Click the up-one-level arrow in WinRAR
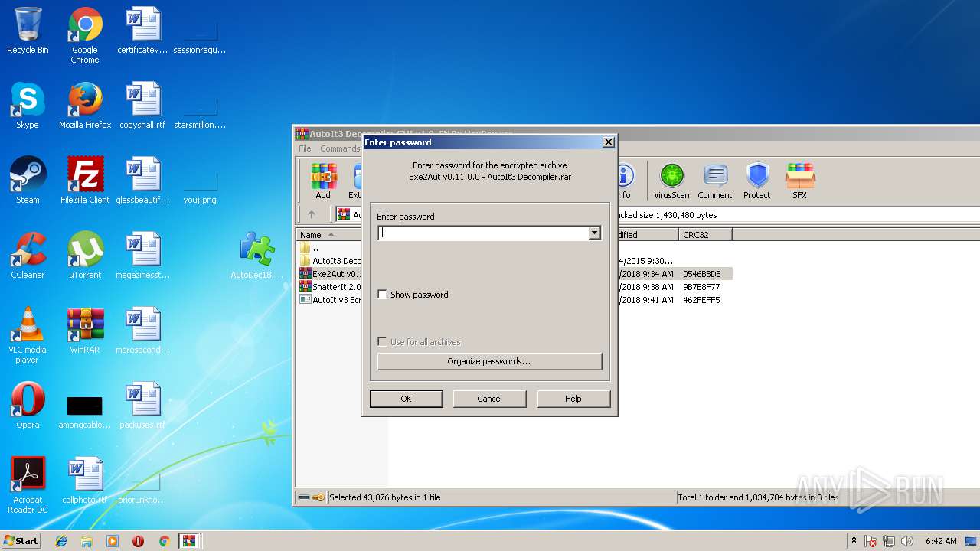The image size is (980, 551). pos(312,215)
